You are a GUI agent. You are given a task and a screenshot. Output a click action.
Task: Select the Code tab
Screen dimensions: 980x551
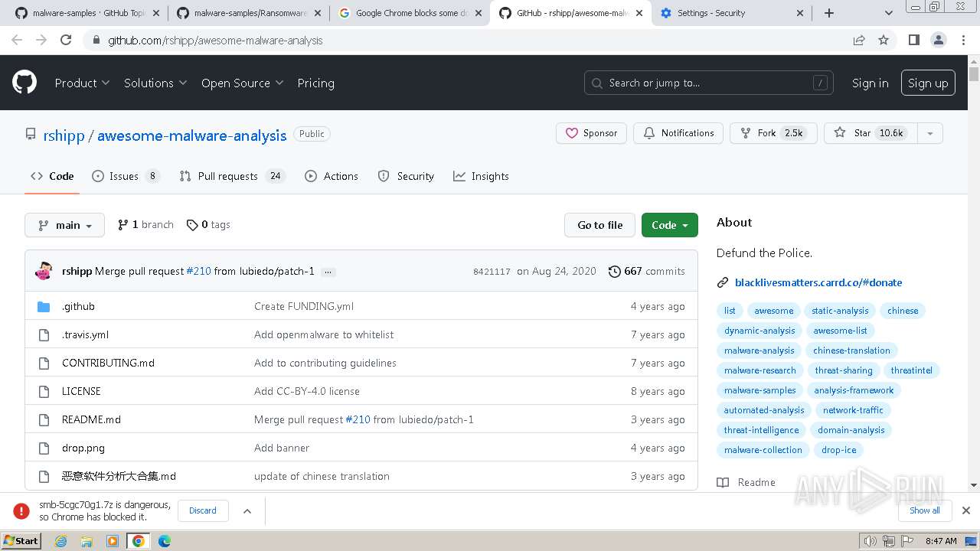pos(52,176)
